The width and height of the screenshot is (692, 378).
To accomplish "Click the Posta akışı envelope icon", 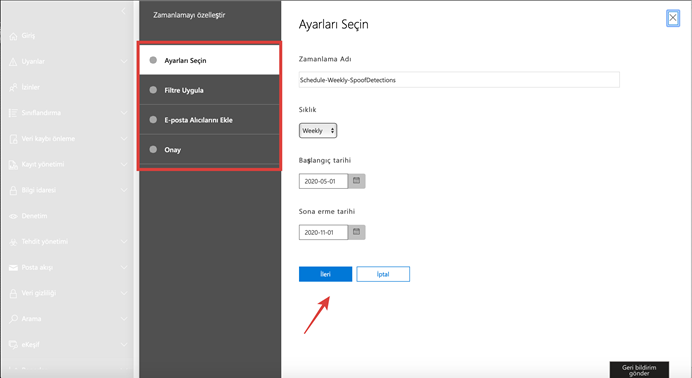I will point(13,268).
